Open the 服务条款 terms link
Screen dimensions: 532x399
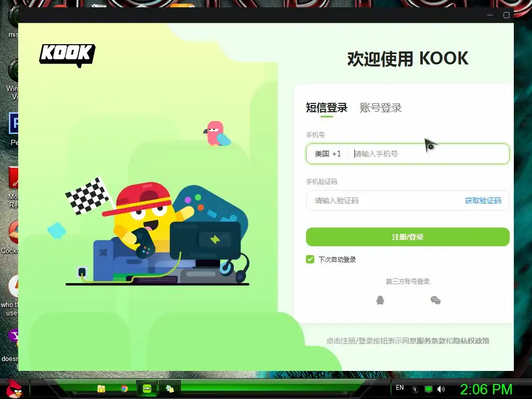pyautogui.click(x=431, y=341)
